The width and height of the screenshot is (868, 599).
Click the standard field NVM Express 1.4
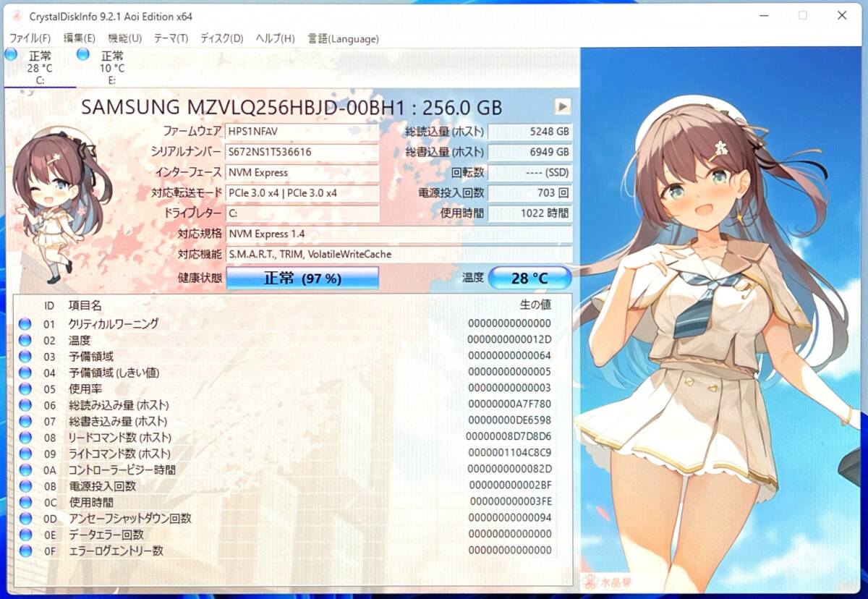(399, 234)
